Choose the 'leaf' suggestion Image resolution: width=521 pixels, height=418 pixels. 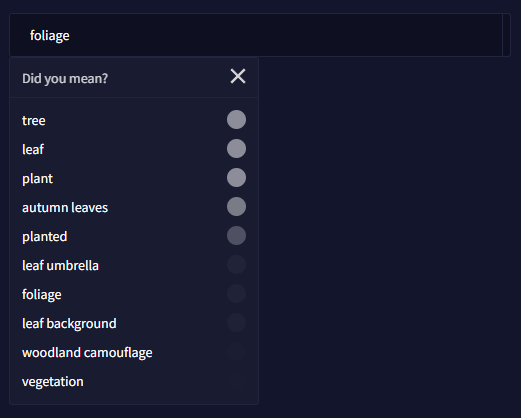coord(33,149)
